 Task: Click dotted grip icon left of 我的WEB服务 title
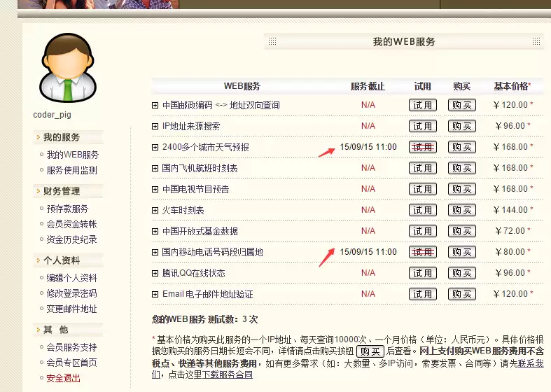[272, 41]
